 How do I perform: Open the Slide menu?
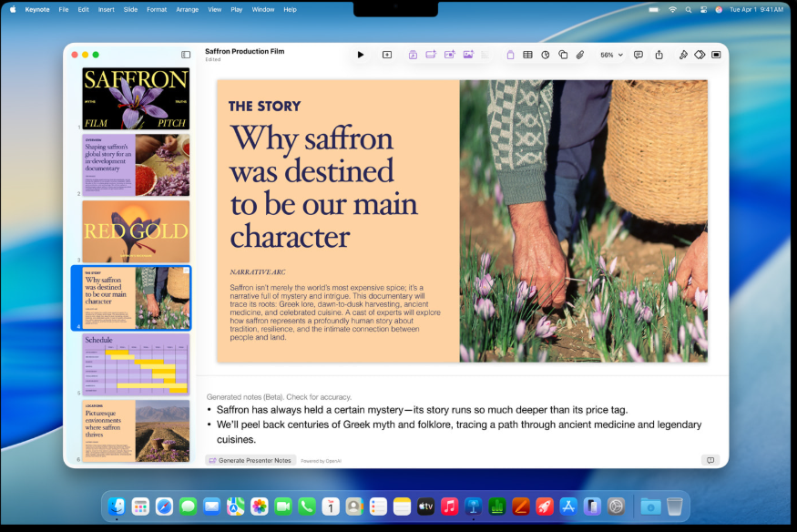click(130, 9)
